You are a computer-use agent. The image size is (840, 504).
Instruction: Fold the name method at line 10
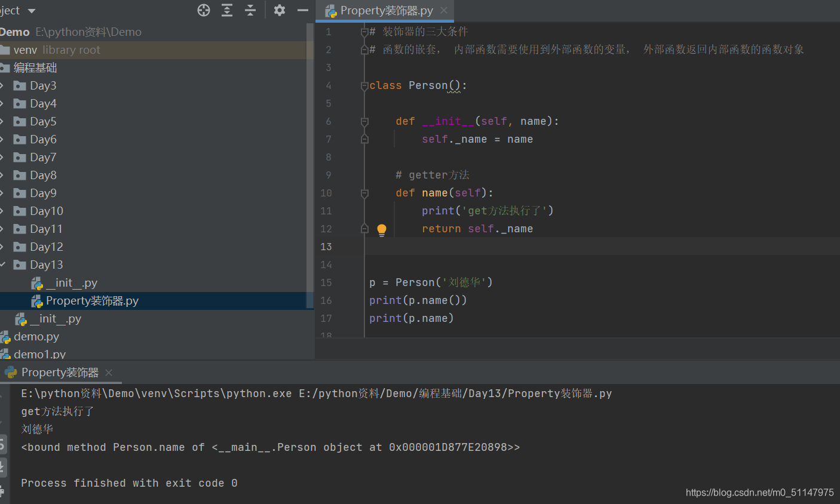coord(364,193)
